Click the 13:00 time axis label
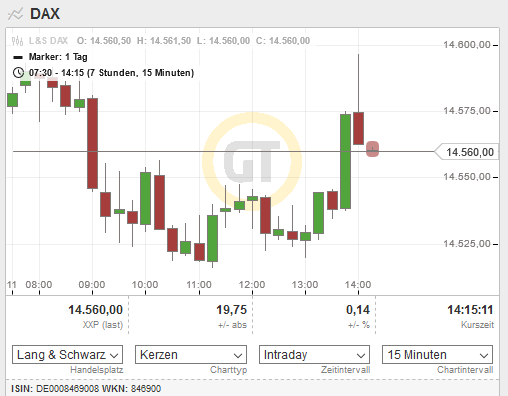This screenshot has width=508, height=396. coord(305,285)
